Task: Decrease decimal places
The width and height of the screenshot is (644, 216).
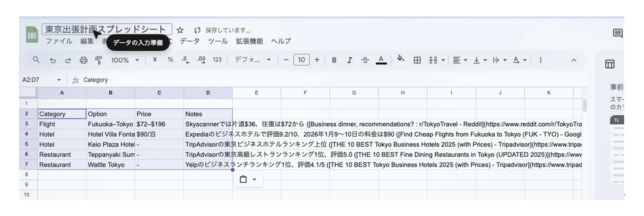Action: pyautogui.click(x=185, y=60)
